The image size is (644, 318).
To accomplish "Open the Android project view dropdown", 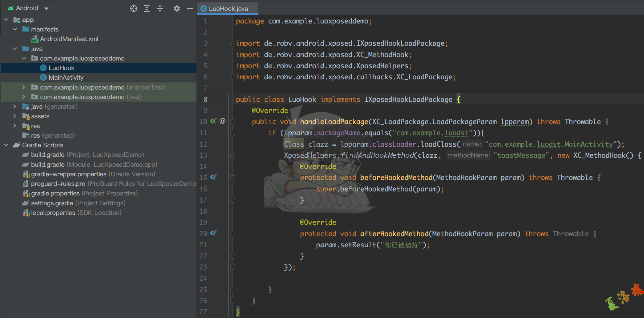I will (46, 9).
